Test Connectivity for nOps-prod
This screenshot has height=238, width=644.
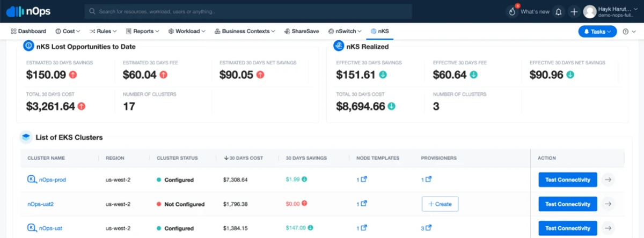click(568, 180)
